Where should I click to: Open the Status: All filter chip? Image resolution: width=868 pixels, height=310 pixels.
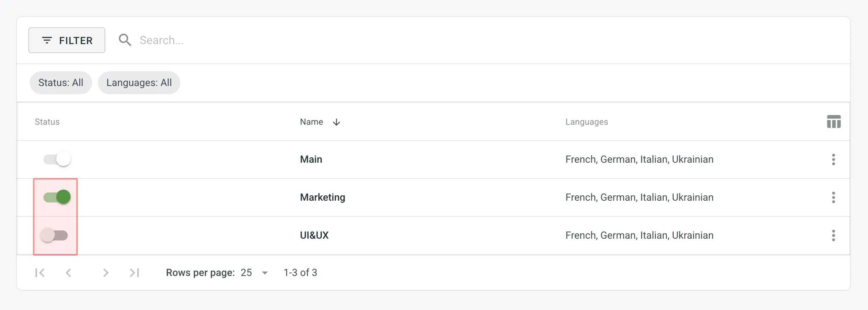pos(61,82)
